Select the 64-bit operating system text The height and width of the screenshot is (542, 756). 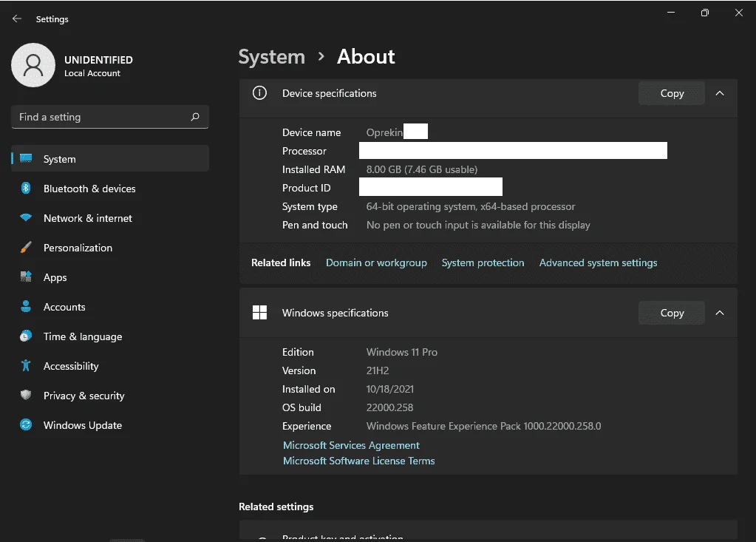[x=471, y=206]
